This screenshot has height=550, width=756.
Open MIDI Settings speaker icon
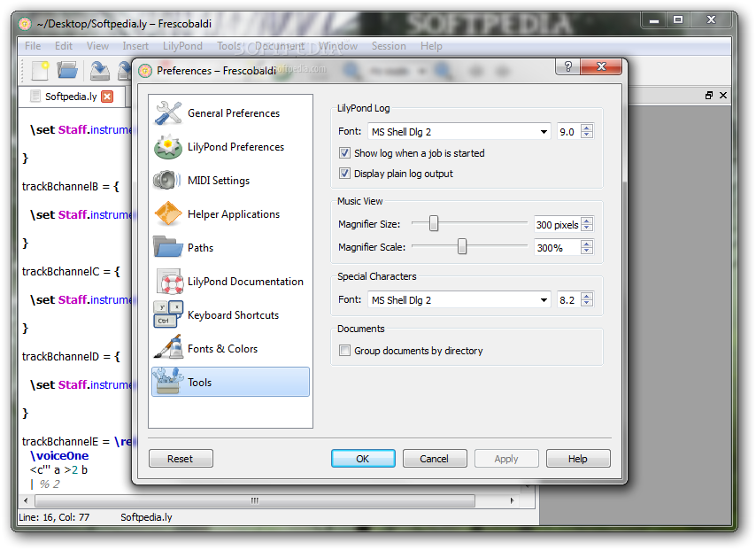166,181
